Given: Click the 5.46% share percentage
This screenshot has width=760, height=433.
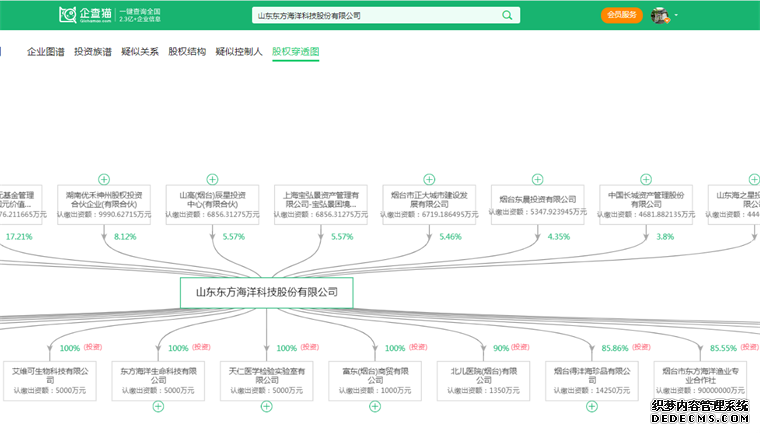Looking at the screenshot, I should tap(450, 237).
